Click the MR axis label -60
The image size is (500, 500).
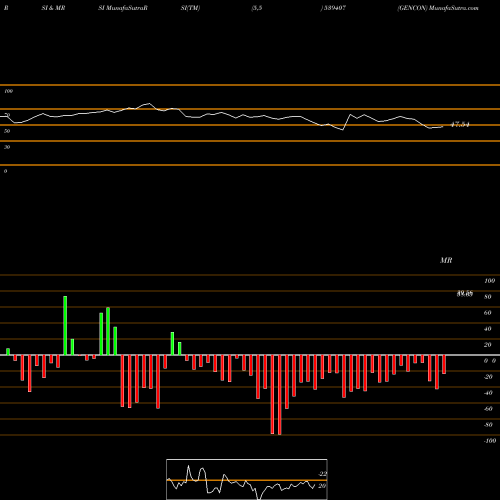coord(488,409)
